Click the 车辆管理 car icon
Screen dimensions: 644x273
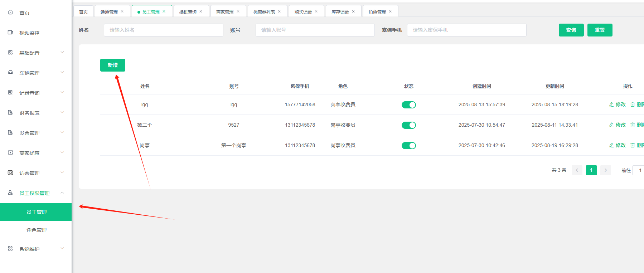point(10,73)
